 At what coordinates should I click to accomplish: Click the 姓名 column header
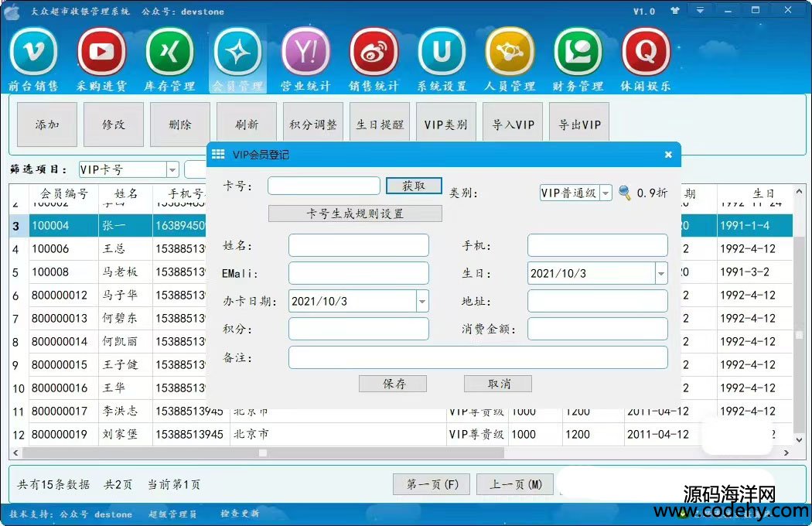coord(126,194)
